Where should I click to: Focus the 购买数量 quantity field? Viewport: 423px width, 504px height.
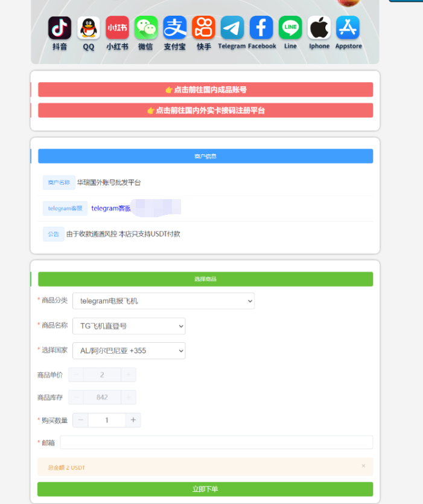click(x=107, y=420)
